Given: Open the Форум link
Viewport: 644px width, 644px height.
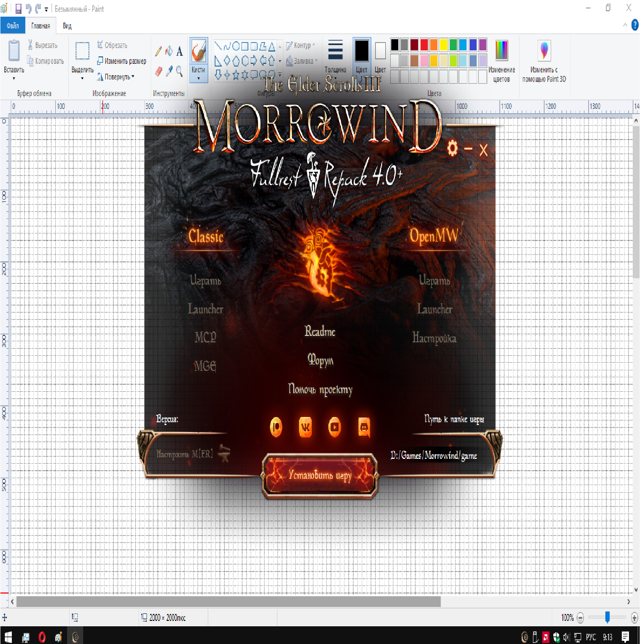Looking at the screenshot, I should [320, 360].
